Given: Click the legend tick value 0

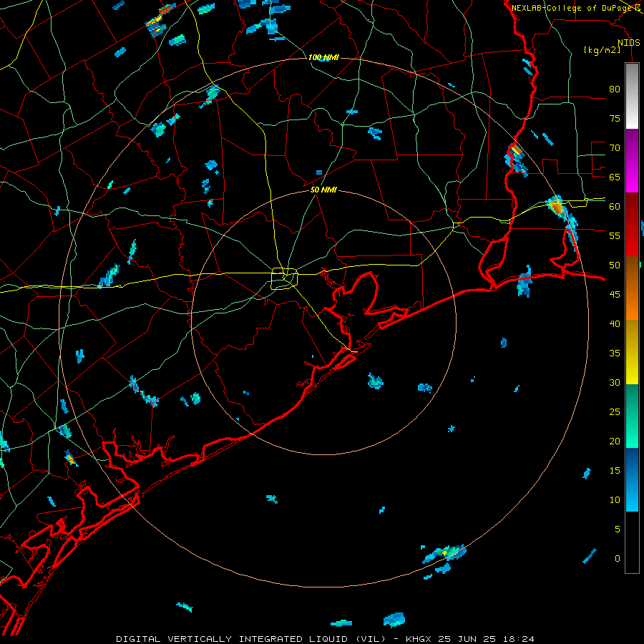Looking at the screenshot, I should pyautogui.click(x=618, y=559).
